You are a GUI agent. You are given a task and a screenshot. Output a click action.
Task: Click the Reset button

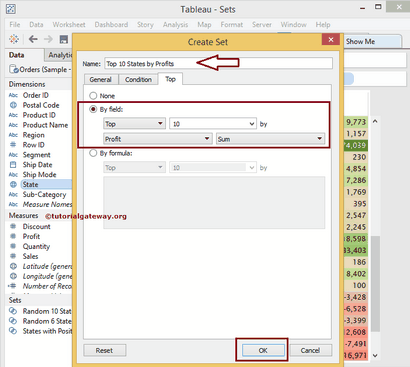coord(104,350)
